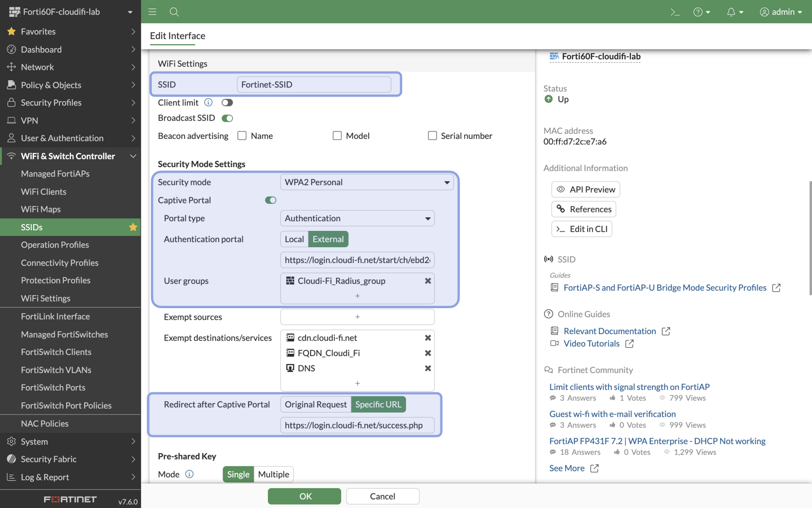Open the CLI console from the top bar
The width and height of the screenshot is (812, 508).
click(675, 11)
